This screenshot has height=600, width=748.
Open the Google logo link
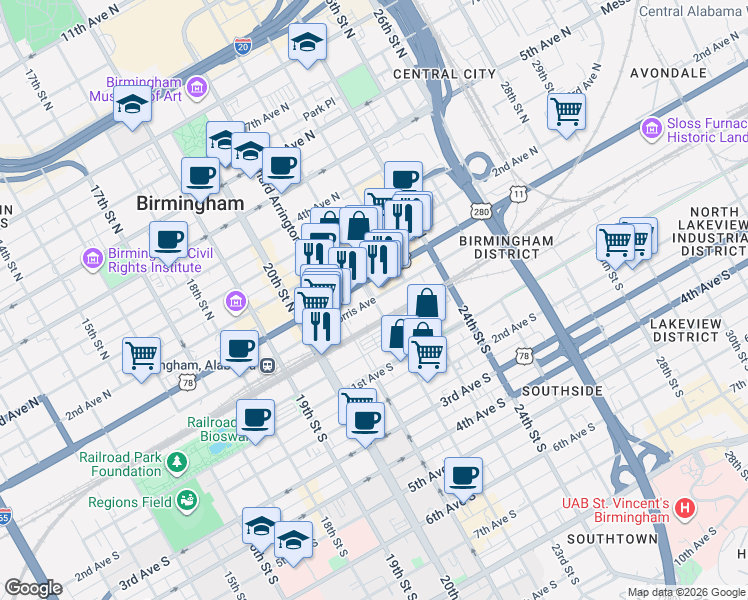(34, 588)
